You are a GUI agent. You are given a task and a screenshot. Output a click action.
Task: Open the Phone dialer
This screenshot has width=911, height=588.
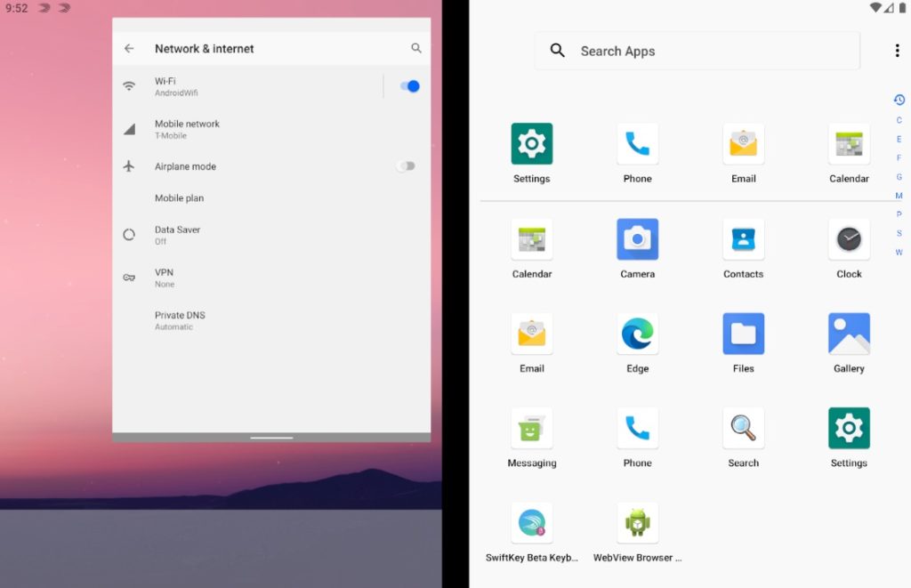tap(637, 142)
